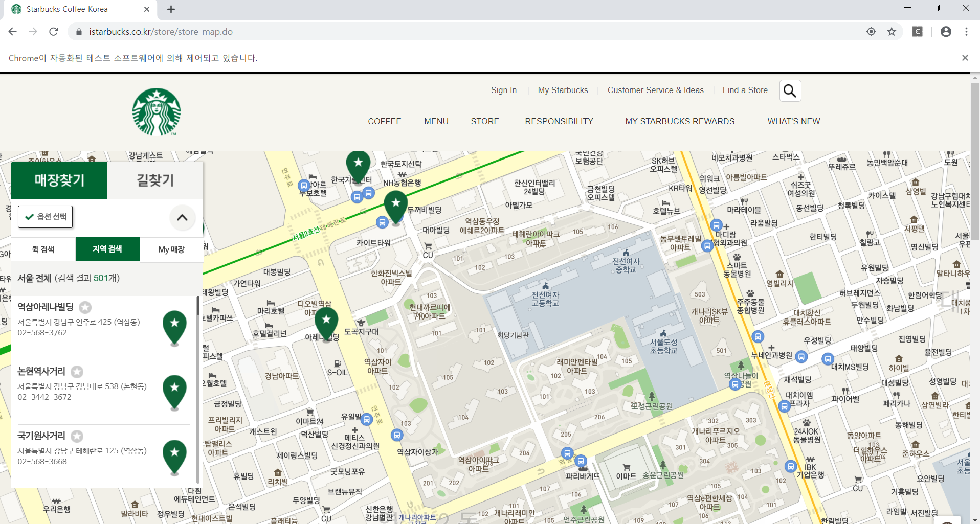View site information via padlock icon
The width and height of the screenshot is (980, 524).
[79, 32]
